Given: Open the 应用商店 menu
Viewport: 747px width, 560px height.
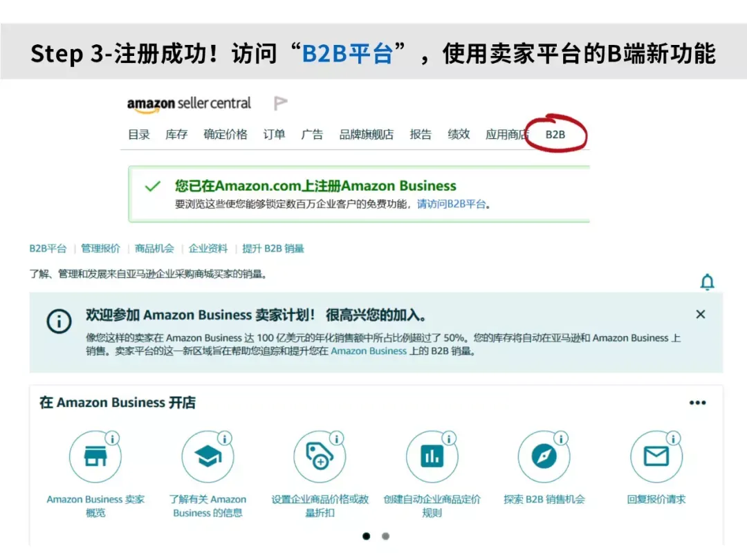Looking at the screenshot, I should [x=508, y=135].
